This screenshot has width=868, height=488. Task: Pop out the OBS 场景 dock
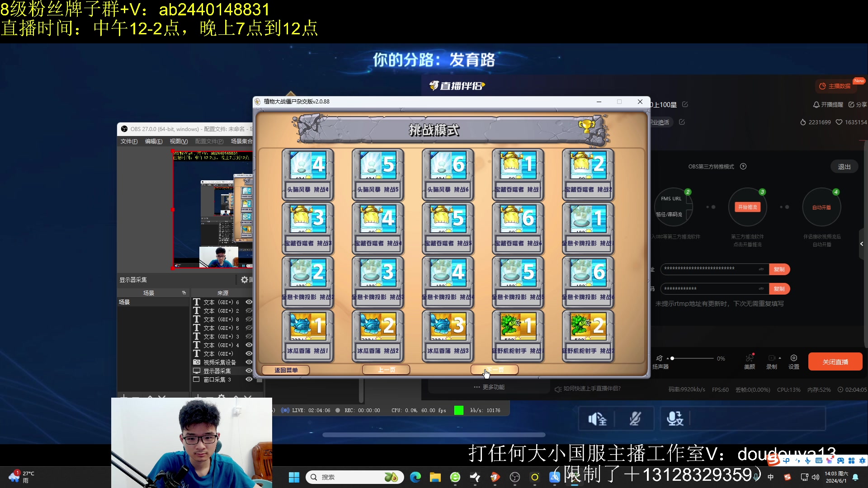pos(184,293)
